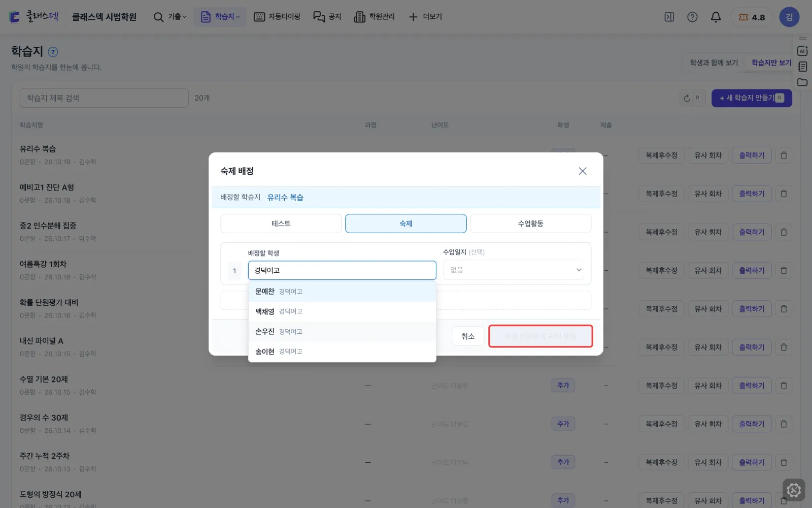
Task: Delete 주간 누적 2주차 with trash icon
Action: click(x=784, y=462)
